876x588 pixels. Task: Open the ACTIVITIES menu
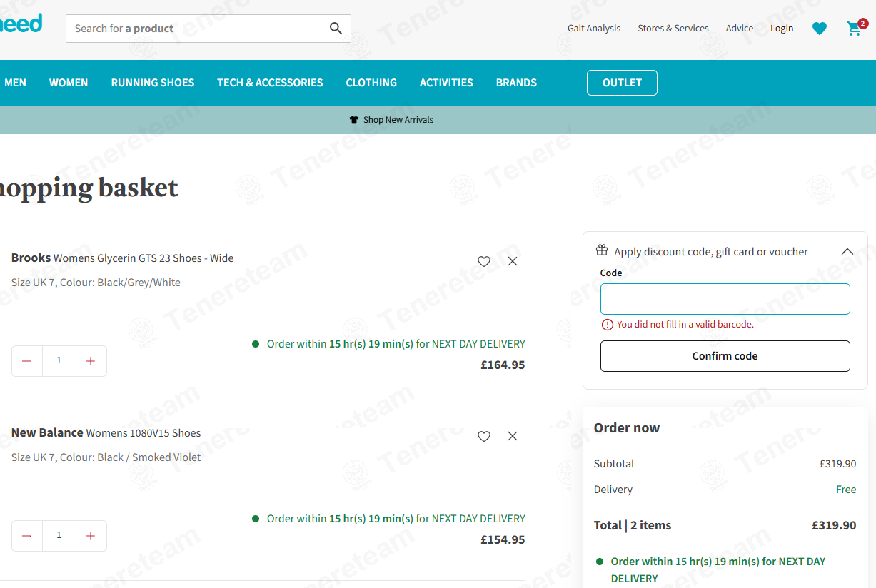point(446,83)
